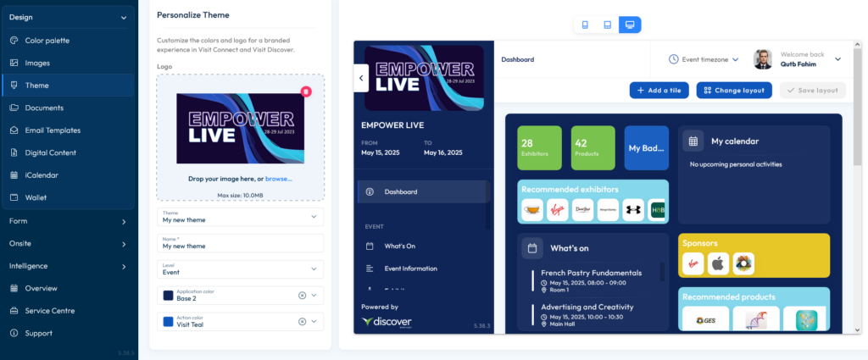Image resolution: width=868 pixels, height=360 pixels.
Task: Click the Visit Teal action color swatch
Action: click(168, 321)
